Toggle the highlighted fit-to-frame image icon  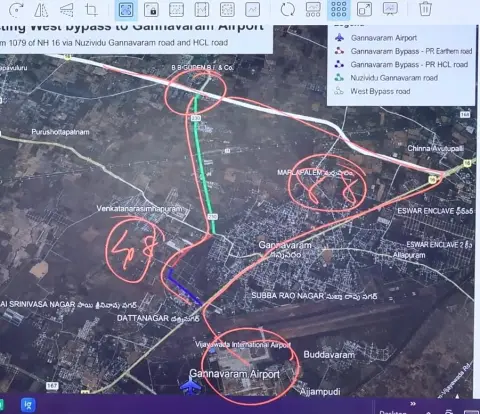point(126,10)
